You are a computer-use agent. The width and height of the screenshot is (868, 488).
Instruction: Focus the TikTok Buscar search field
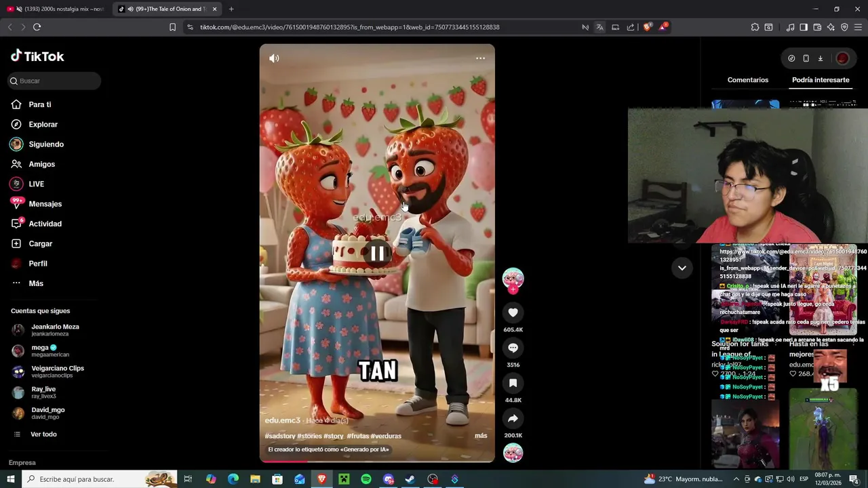tap(54, 81)
